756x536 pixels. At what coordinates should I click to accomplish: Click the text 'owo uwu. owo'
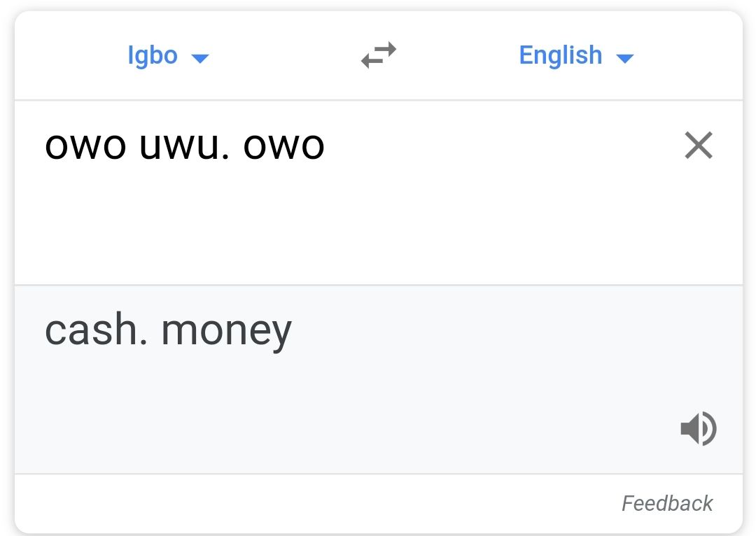184,146
